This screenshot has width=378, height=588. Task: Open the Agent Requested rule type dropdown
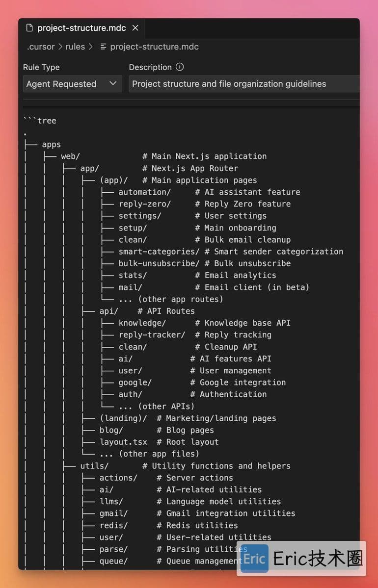[x=73, y=84]
